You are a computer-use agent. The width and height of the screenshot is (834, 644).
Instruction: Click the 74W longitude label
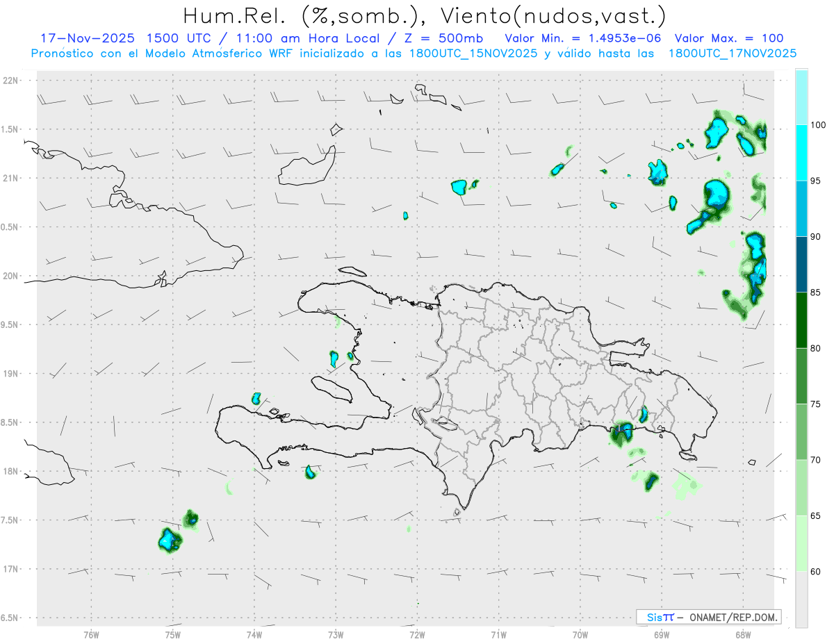[254, 634]
